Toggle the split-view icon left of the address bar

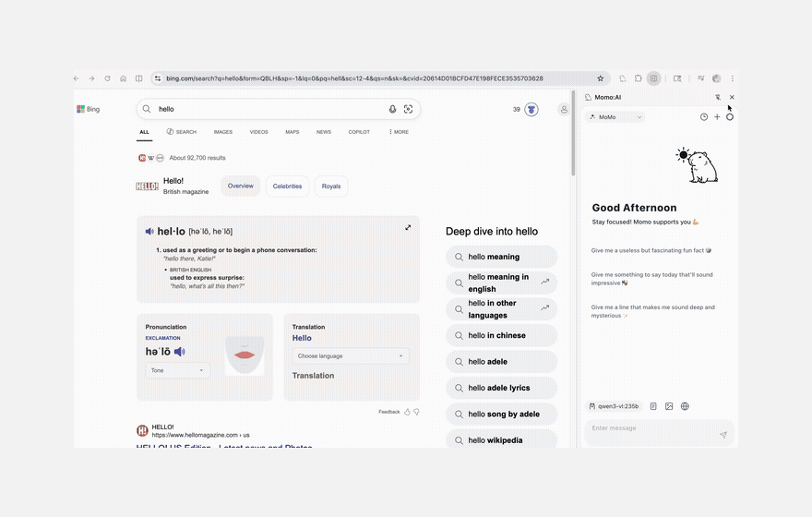pyautogui.click(x=138, y=78)
